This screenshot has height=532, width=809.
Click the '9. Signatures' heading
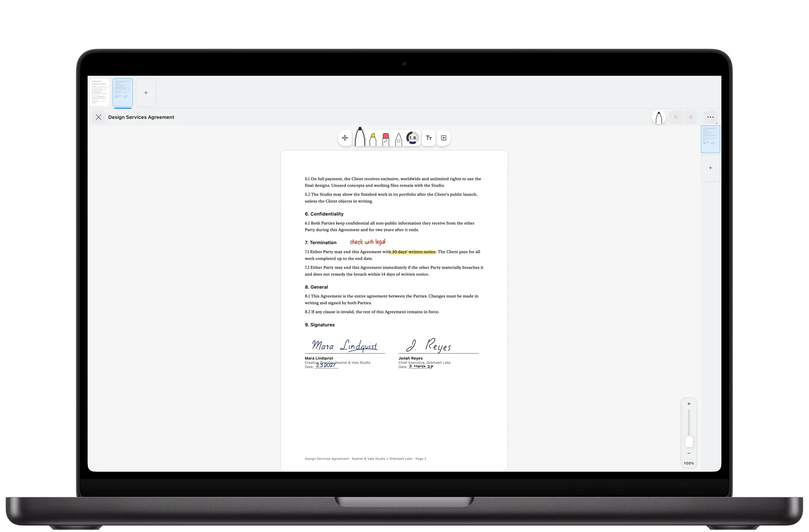(x=320, y=325)
